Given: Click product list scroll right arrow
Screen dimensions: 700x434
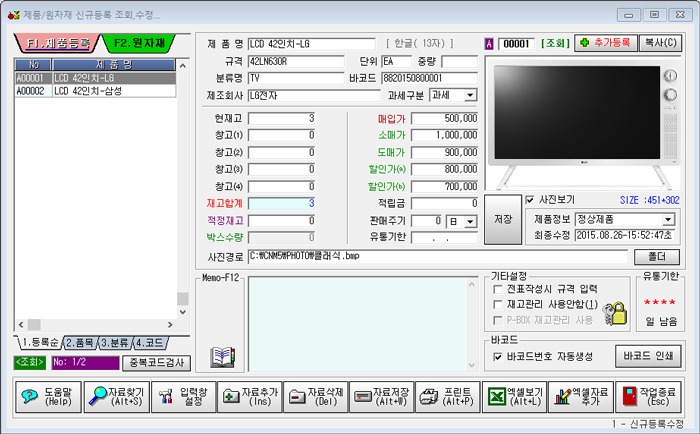Looking at the screenshot, I should (x=170, y=325).
